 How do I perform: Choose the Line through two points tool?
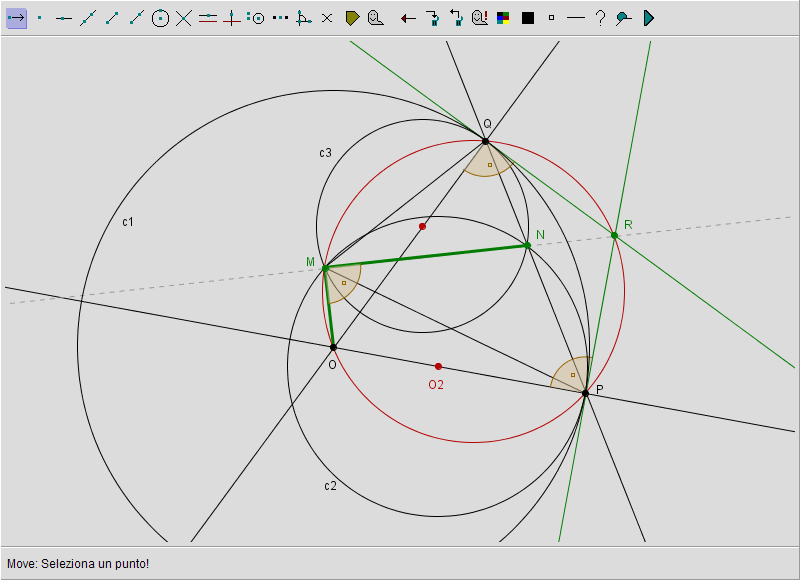88,18
